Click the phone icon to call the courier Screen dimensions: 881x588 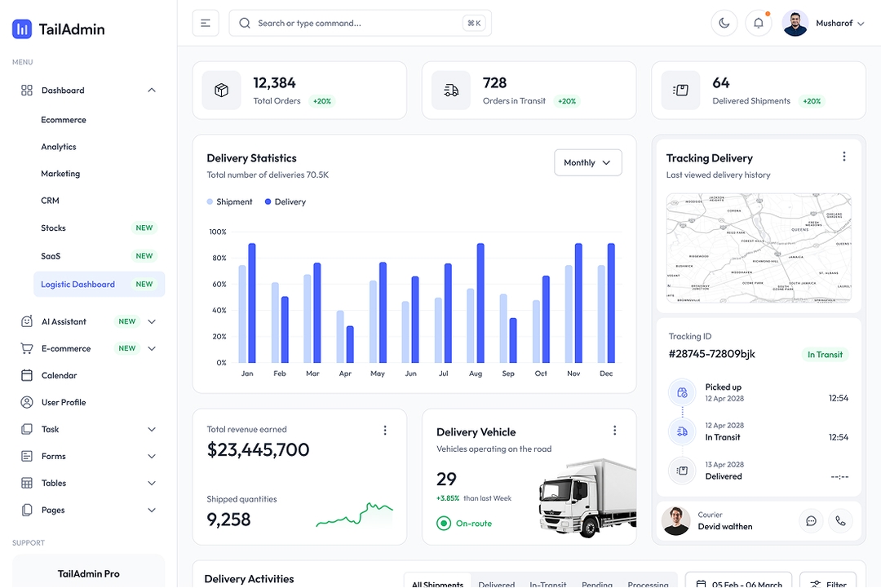(840, 520)
